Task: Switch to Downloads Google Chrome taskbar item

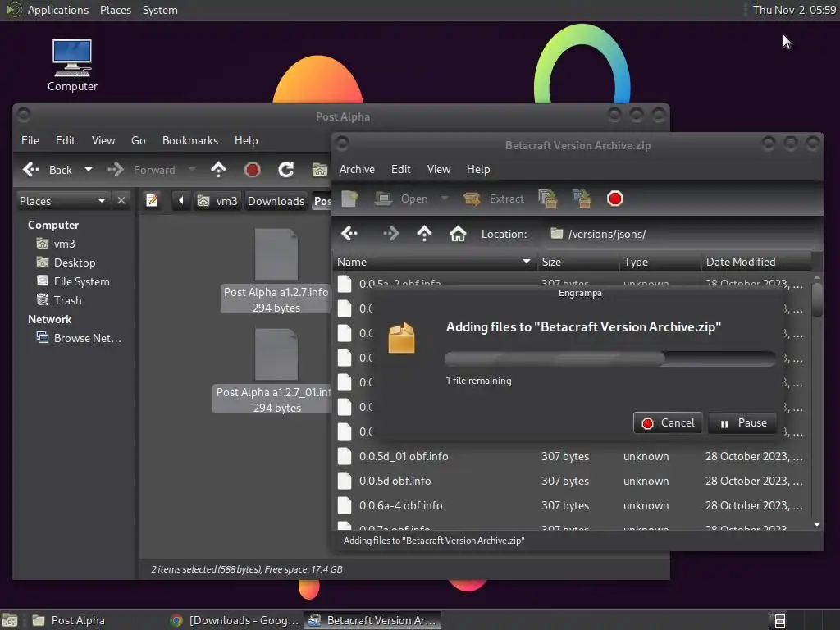Action: (235, 620)
